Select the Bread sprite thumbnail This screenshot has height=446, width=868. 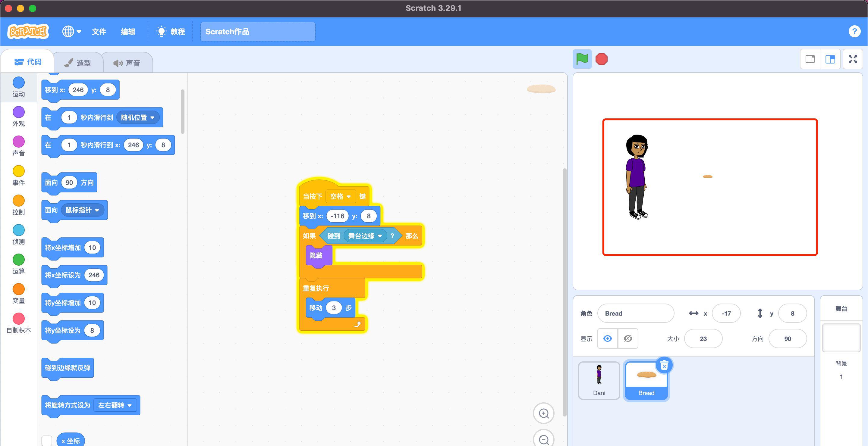[646, 380]
